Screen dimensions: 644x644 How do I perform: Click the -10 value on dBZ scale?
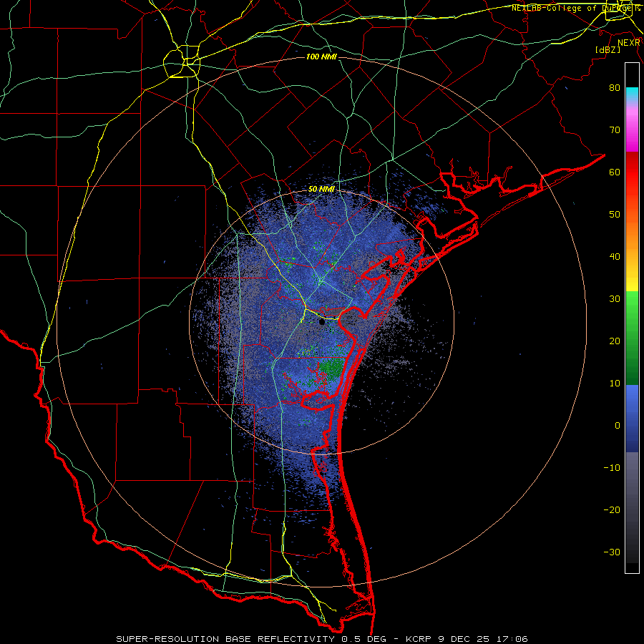point(612,468)
